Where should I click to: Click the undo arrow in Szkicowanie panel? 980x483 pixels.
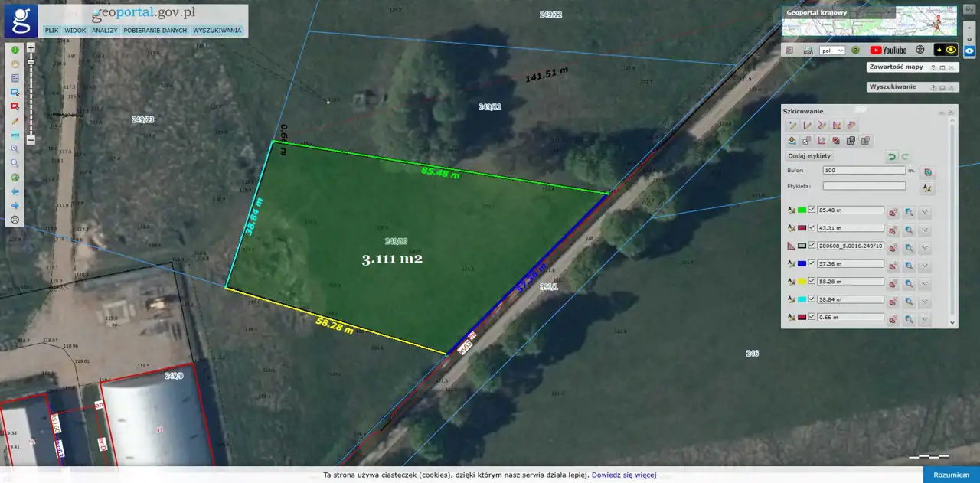coord(891,156)
